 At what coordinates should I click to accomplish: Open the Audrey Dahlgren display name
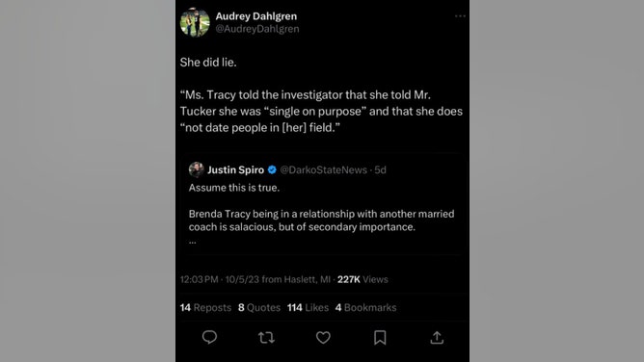click(255, 16)
